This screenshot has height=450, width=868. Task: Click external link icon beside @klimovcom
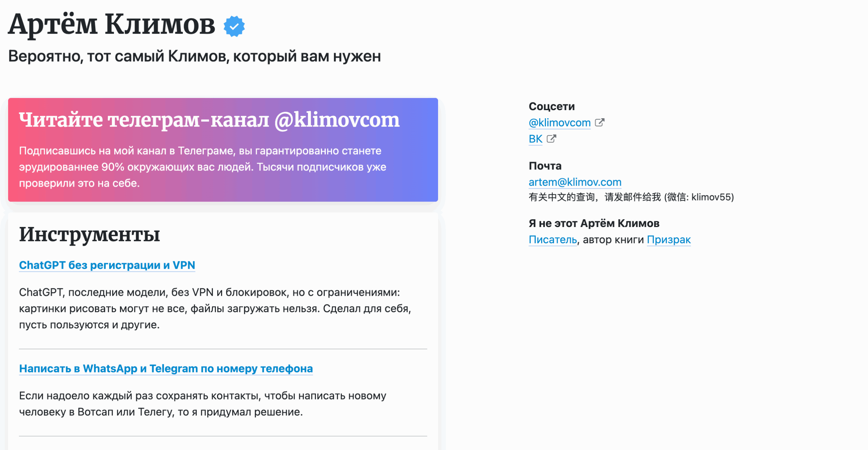(599, 122)
